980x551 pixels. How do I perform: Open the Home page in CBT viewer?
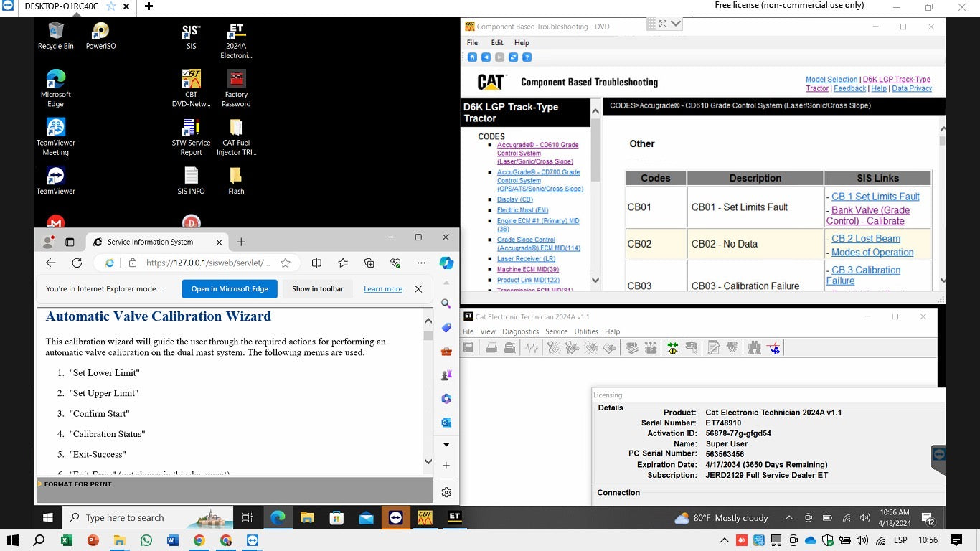472,57
